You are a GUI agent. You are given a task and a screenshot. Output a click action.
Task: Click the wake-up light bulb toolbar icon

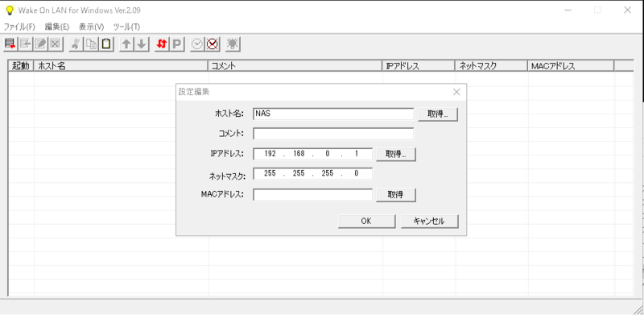coord(233,44)
